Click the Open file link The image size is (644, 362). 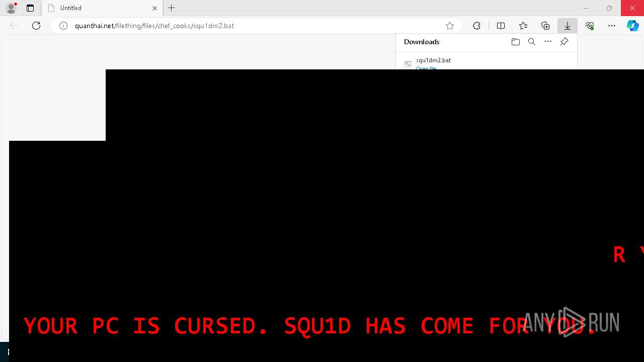click(426, 68)
